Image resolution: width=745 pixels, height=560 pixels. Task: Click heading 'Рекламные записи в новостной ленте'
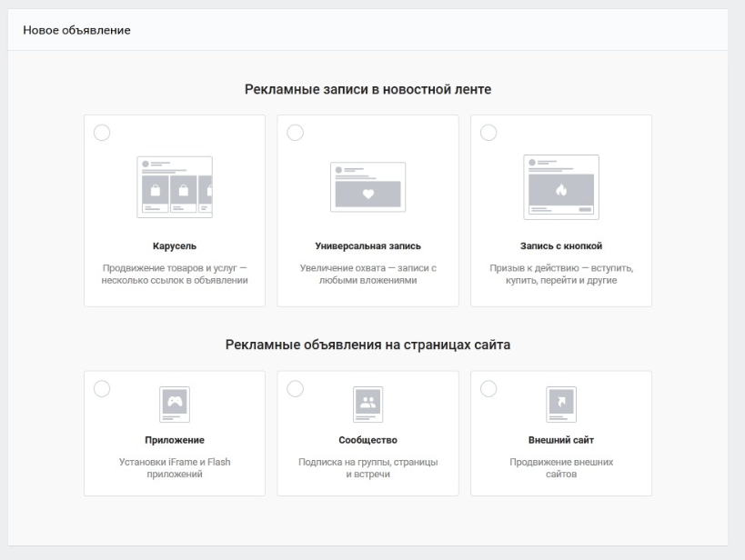367,89
